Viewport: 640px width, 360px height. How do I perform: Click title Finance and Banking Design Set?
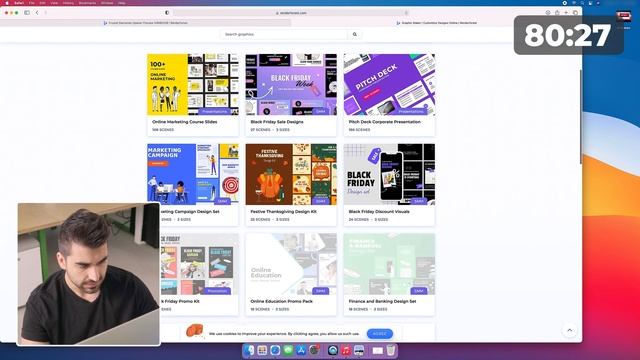[x=382, y=301]
